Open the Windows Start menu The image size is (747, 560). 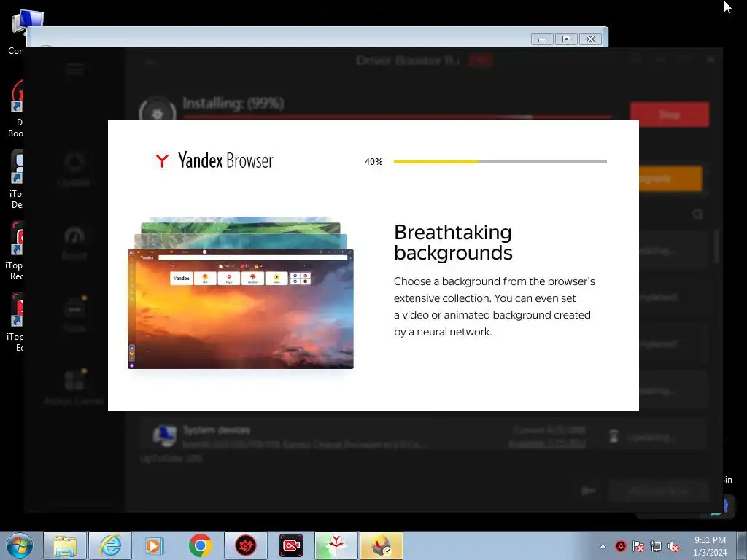20,545
